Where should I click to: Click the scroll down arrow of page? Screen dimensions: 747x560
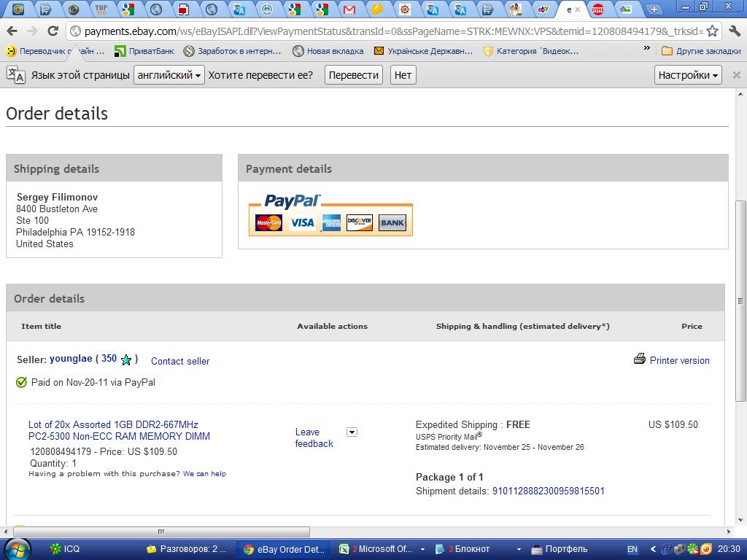[740, 521]
